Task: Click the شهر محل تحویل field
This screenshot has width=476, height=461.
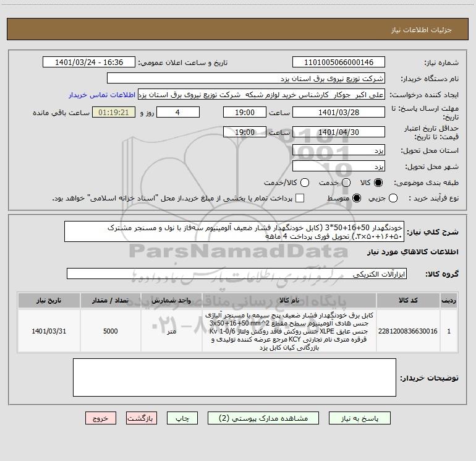Action: [339, 166]
